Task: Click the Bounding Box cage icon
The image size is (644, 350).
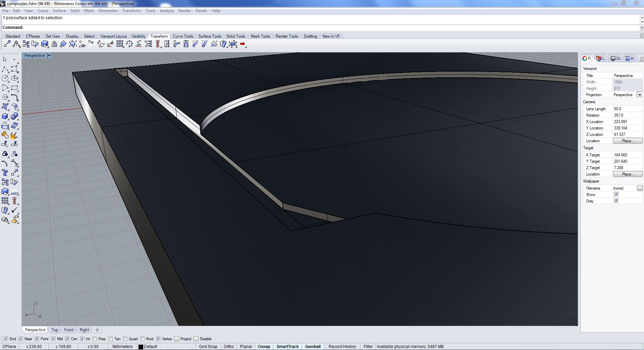Action: (x=233, y=44)
